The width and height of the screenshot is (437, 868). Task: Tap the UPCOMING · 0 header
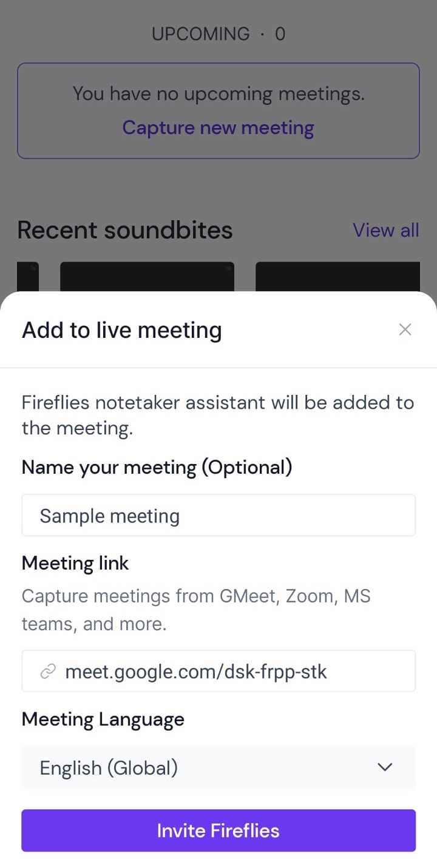tap(218, 34)
